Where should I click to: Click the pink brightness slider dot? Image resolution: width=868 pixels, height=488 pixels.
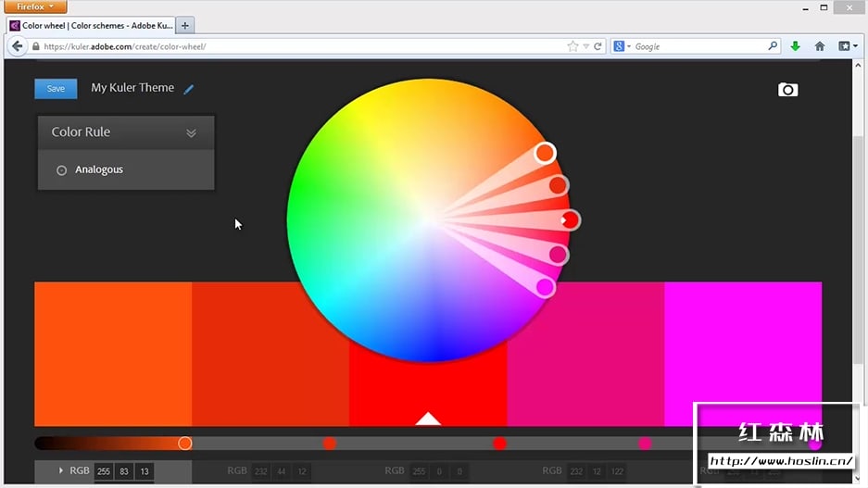point(645,444)
